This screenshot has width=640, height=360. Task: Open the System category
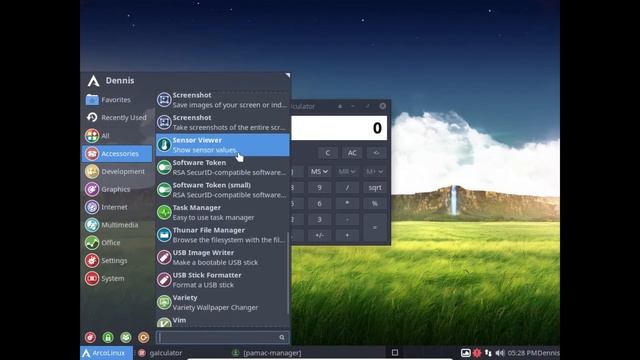tap(117, 278)
